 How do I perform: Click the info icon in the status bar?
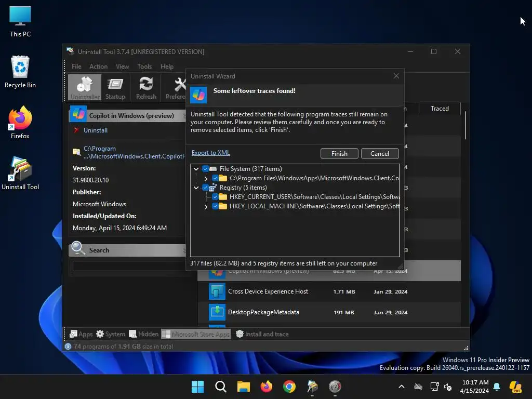tap(68, 346)
